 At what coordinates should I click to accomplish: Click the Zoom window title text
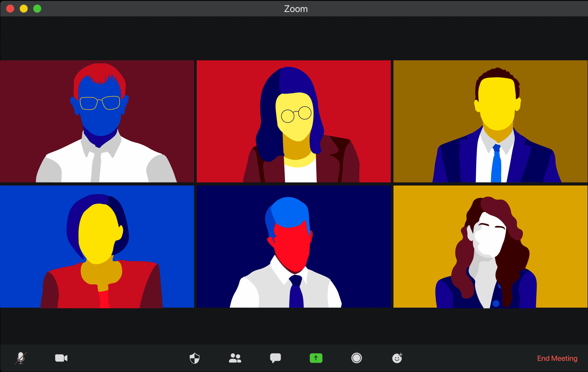click(296, 9)
